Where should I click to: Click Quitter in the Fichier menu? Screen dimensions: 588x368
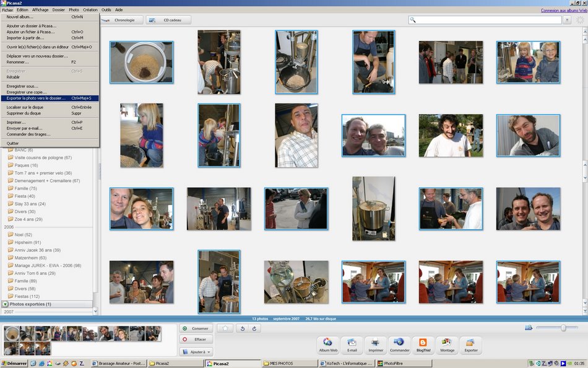coord(50,143)
